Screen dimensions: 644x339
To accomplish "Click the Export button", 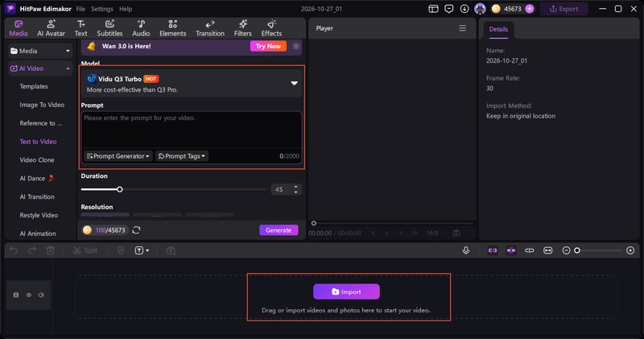I will pos(563,9).
